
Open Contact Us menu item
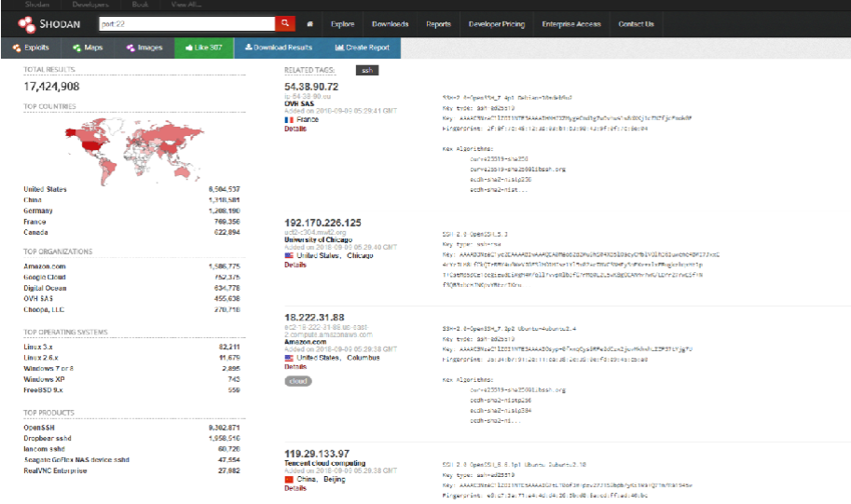click(x=636, y=24)
